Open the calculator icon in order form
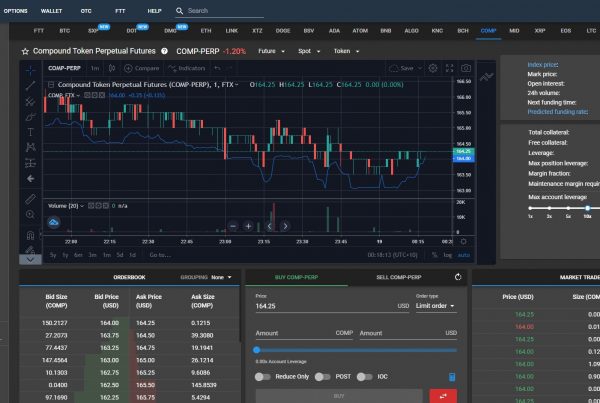 pos(451,376)
